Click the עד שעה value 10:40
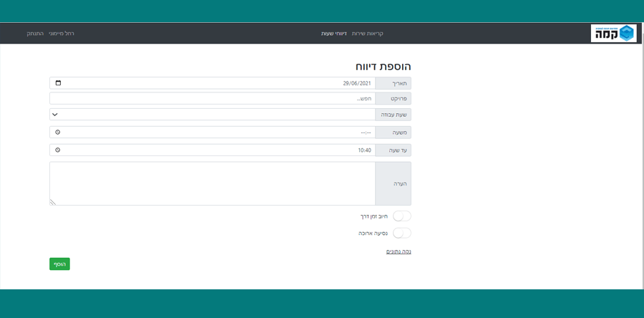 (x=364, y=150)
